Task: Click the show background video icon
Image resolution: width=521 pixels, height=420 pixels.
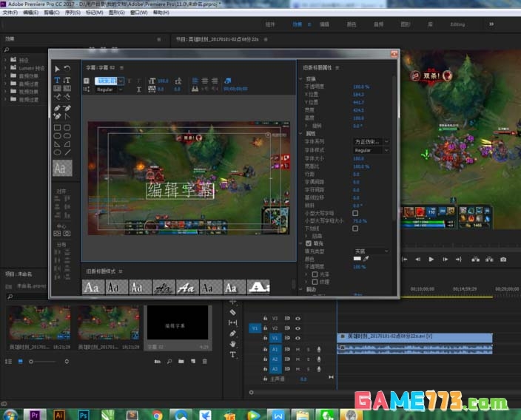Action: click(x=228, y=81)
